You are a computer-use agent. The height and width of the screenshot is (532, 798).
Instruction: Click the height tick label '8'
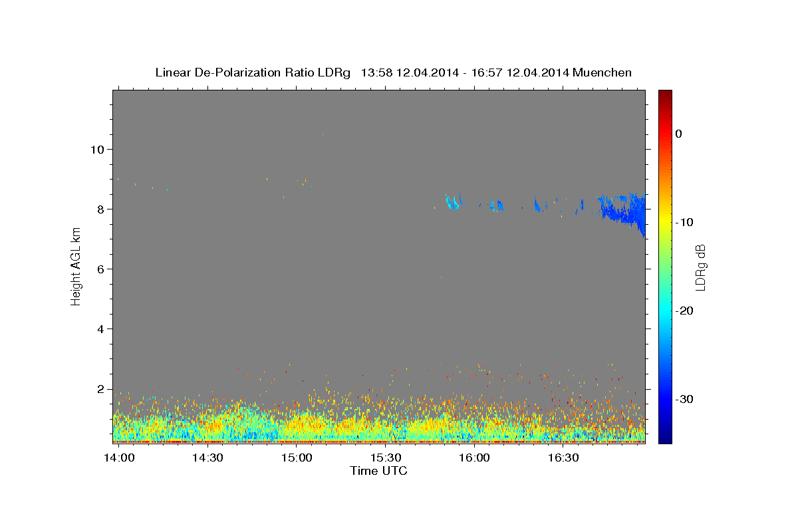pyautogui.click(x=100, y=209)
